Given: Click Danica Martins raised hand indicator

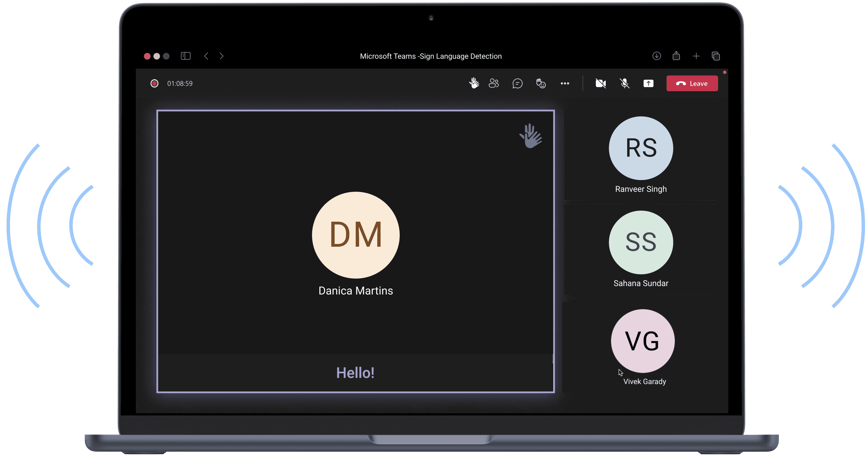Looking at the screenshot, I should [531, 136].
